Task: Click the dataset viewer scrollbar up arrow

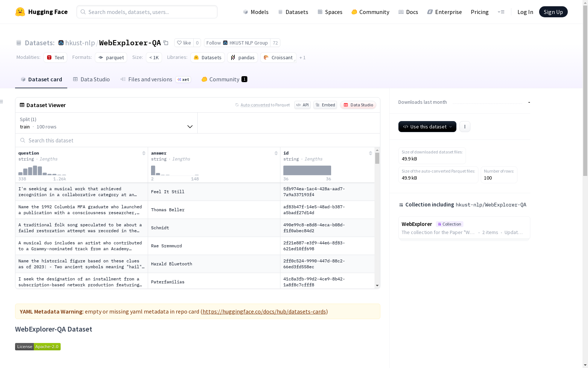Action: [x=377, y=150]
